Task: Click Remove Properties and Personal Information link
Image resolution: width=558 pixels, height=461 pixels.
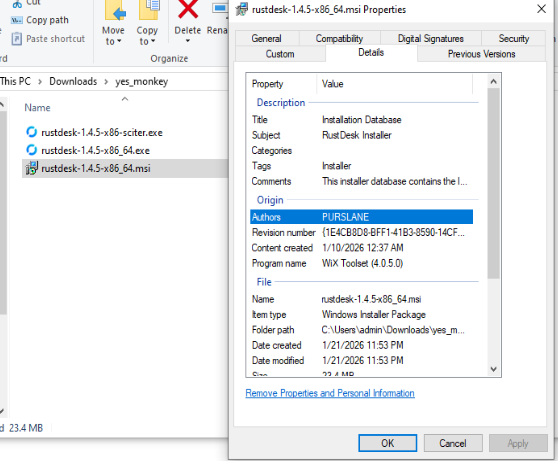Action: (x=330, y=393)
